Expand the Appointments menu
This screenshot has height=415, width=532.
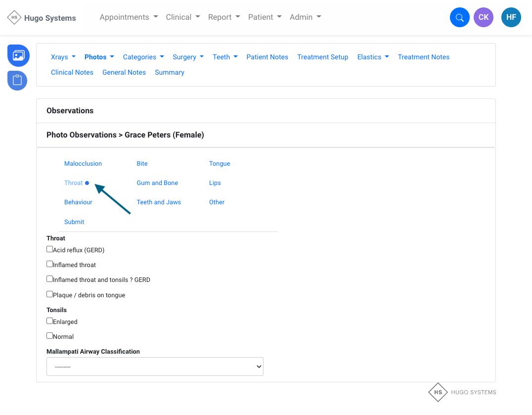click(x=129, y=17)
